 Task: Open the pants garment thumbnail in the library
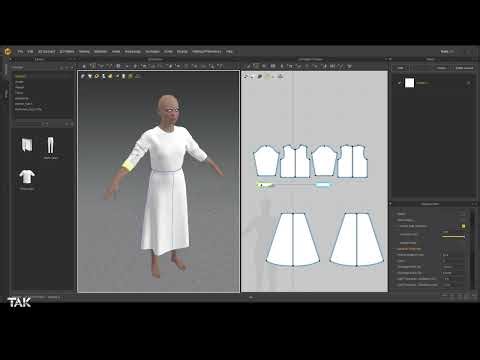(x=50, y=145)
